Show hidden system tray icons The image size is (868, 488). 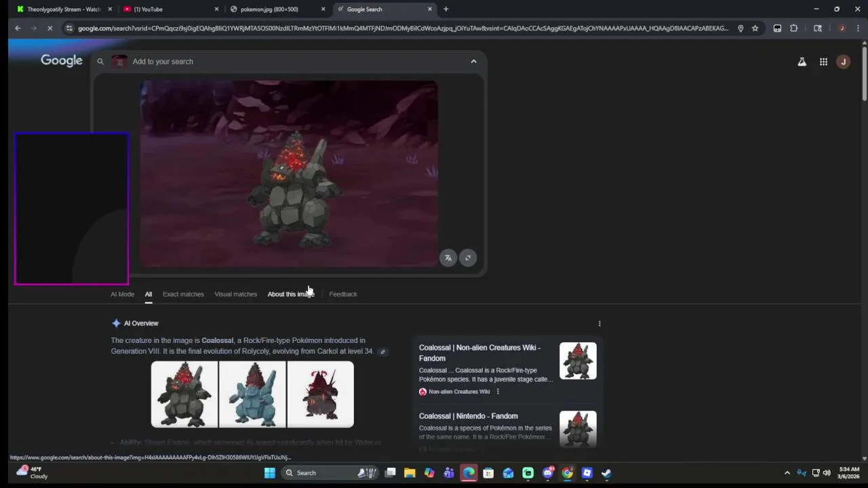787,473
